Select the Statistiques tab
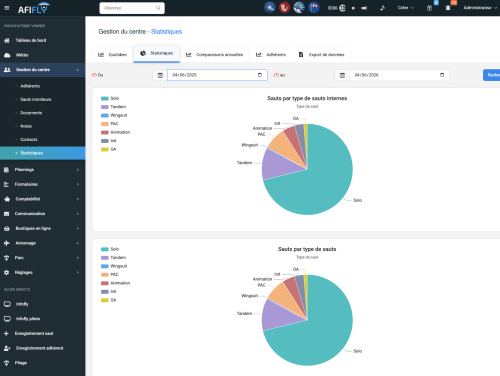Image resolution: width=500 pixels, height=376 pixels. [x=157, y=53]
